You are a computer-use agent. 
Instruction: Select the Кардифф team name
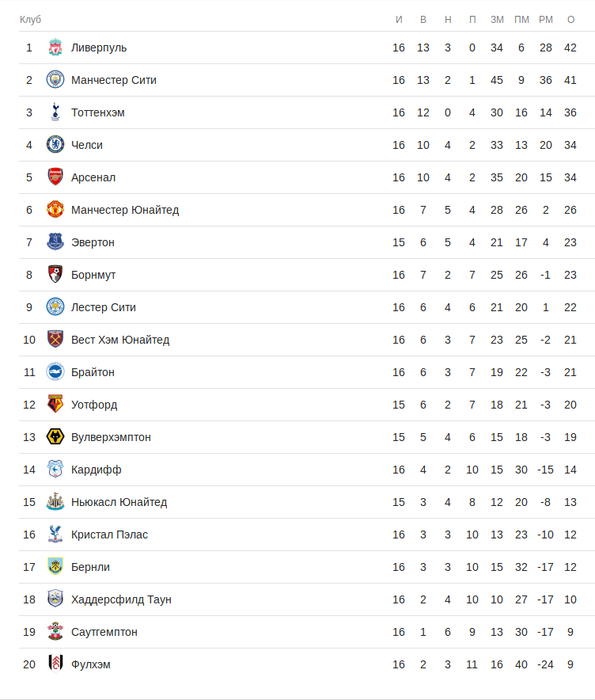(97, 470)
